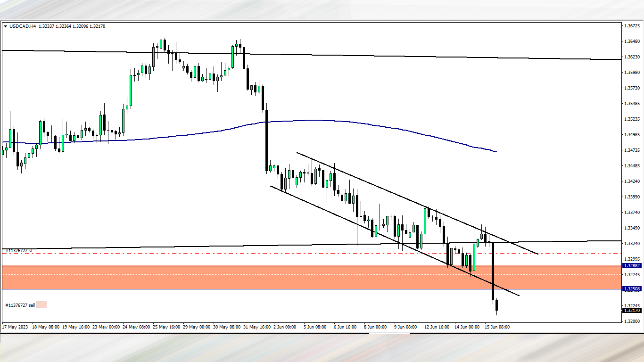This screenshot has width=644, height=362.
Task: Click the triangle icon beside USDCAD,H4
Action: coord(6,26)
